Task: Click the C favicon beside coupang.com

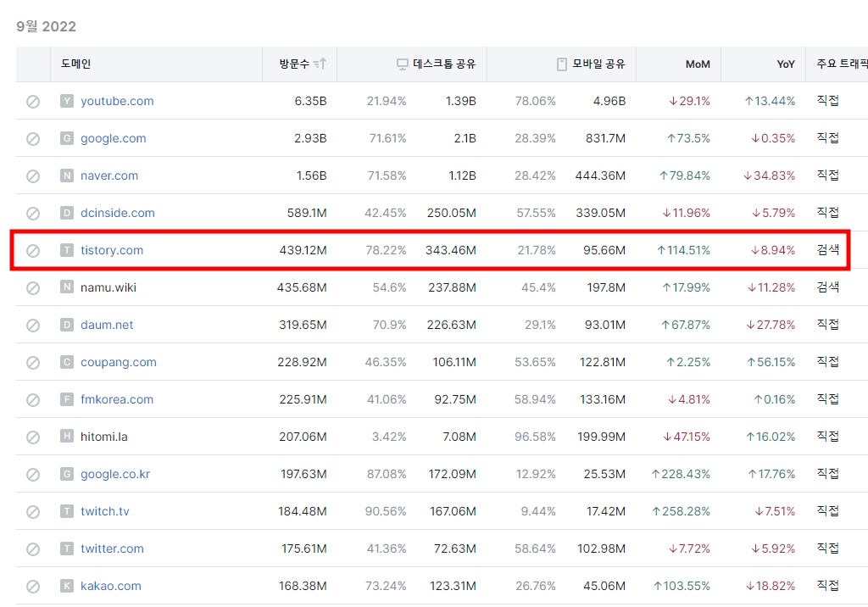Action: 67,362
